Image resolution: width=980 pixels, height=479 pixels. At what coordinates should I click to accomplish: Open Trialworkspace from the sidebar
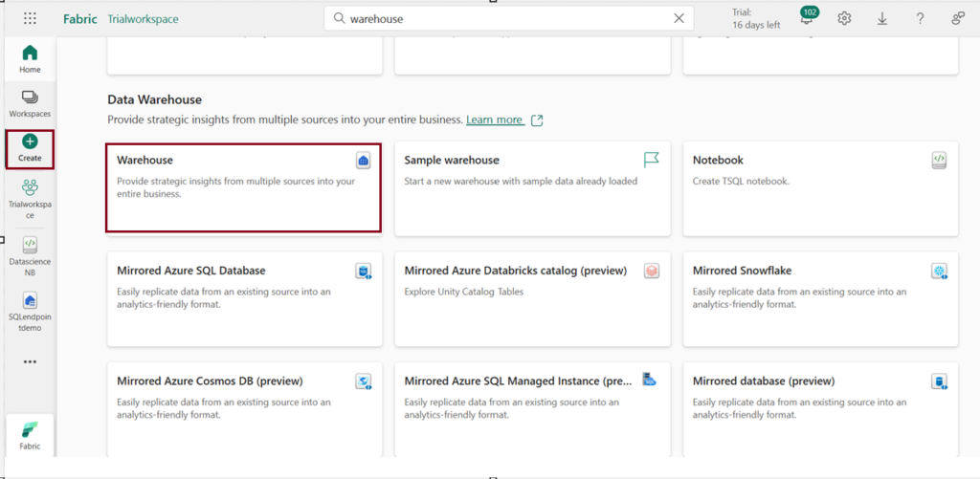point(30,198)
